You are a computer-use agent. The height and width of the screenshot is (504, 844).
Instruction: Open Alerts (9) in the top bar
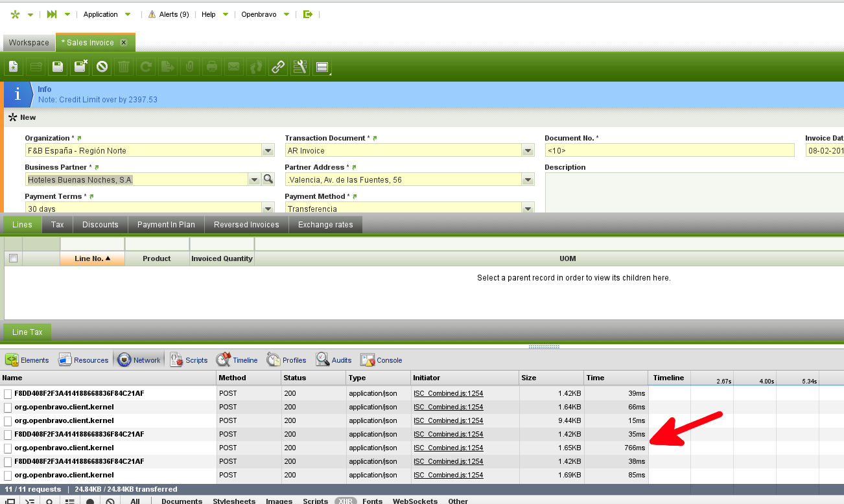click(x=169, y=14)
